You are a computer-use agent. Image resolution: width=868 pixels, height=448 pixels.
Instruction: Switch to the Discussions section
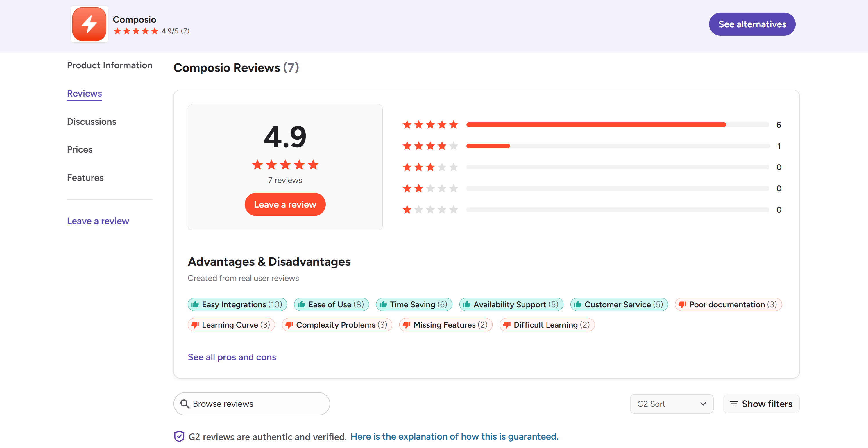pos(92,121)
